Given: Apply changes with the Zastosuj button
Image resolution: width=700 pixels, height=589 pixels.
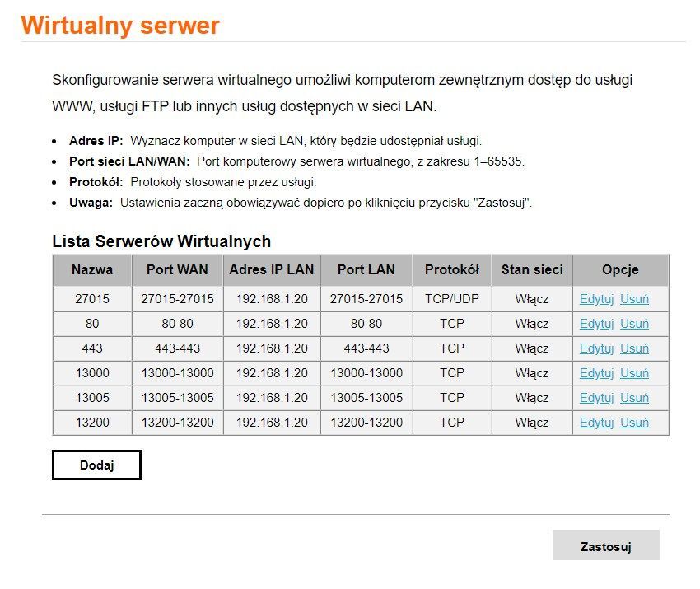Looking at the screenshot, I should (607, 545).
